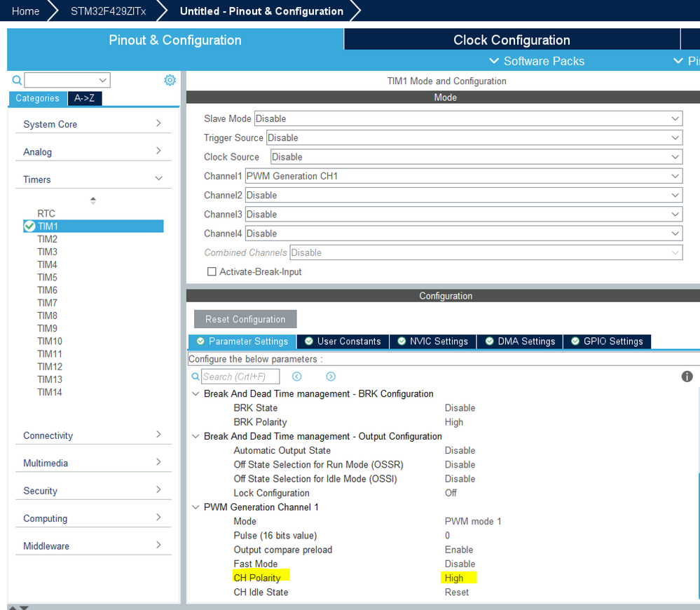Open the Channel4 dropdown
Image resolution: width=700 pixels, height=610 pixels.
[x=464, y=234]
